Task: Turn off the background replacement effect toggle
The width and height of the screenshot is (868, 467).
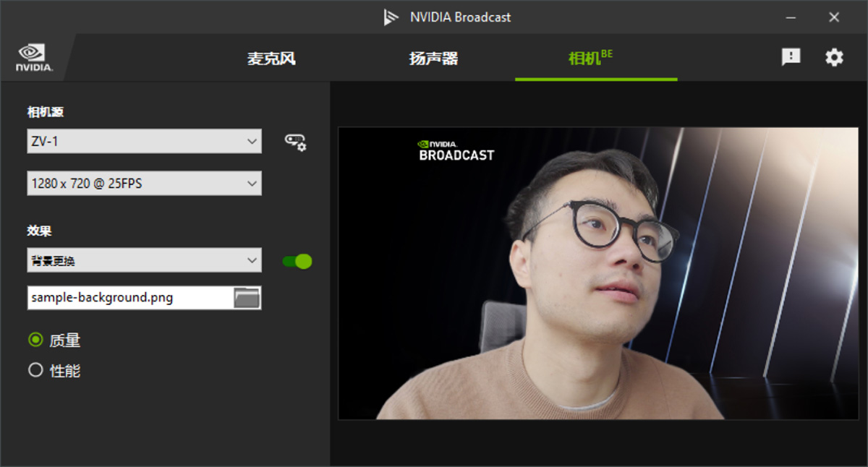Action: tap(297, 261)
